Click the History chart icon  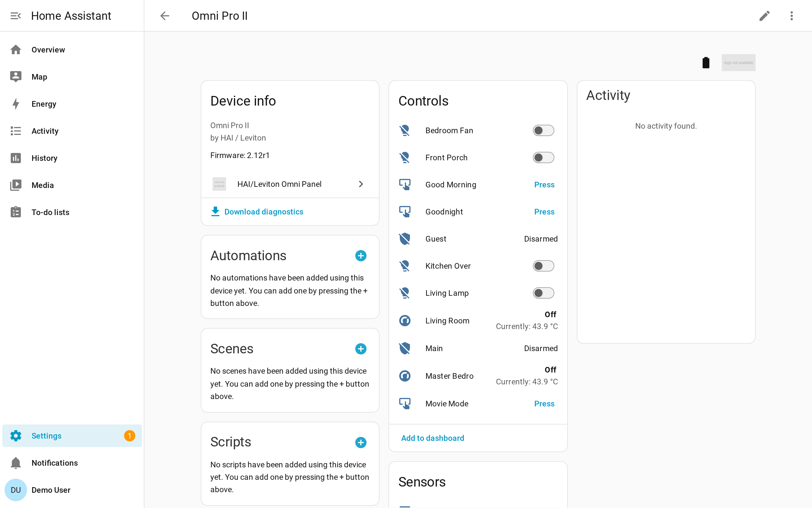click(x=16, y=158)
